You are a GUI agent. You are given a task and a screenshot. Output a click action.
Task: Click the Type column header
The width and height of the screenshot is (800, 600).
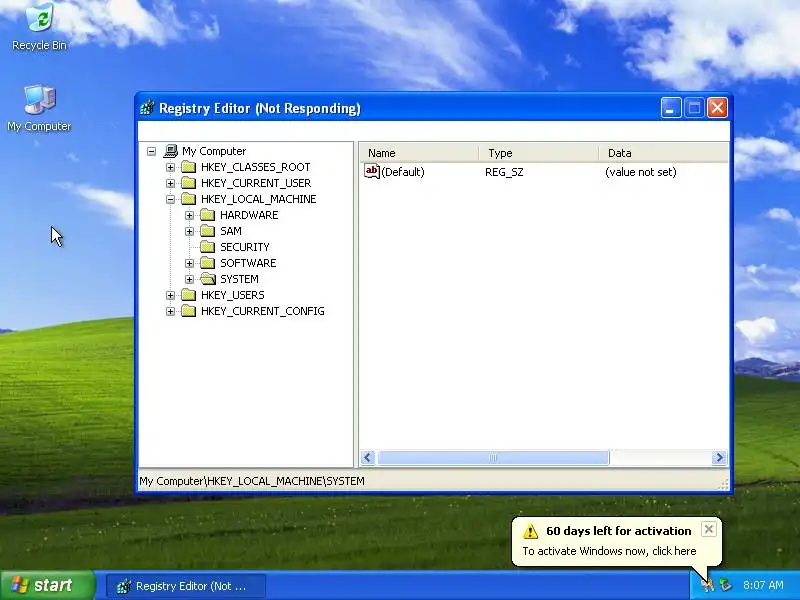(x=539, y=153)
